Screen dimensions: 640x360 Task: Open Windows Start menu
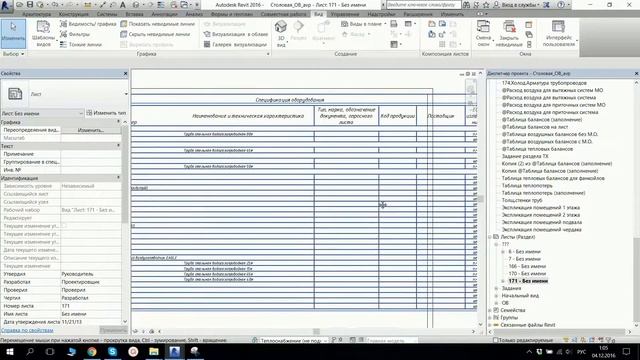[x=10, y=351]
